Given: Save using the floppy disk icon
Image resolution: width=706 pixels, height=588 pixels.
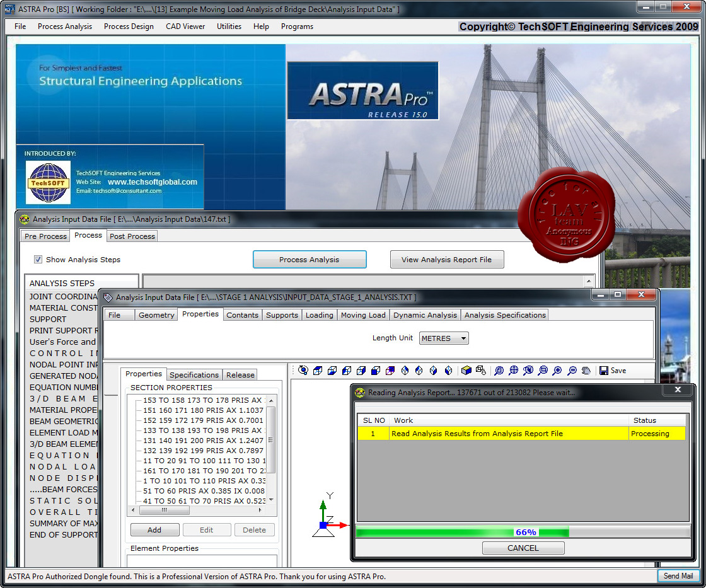Looking at the screenshot, I should coord(604,370).
